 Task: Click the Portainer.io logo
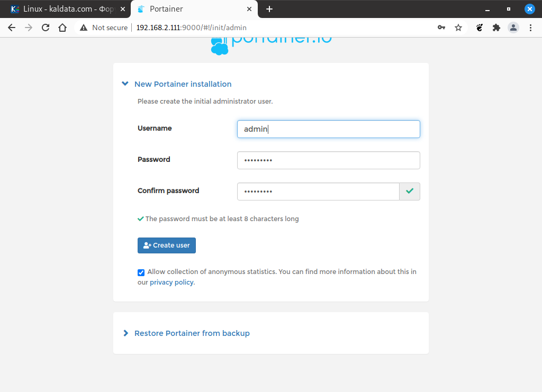pyautogui.click(x=272, y=45)
